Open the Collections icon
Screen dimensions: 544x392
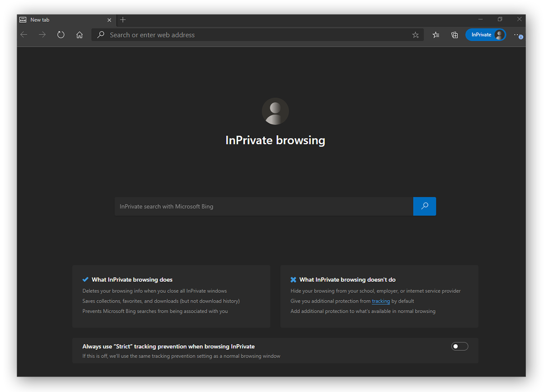[x=454, y=35]
